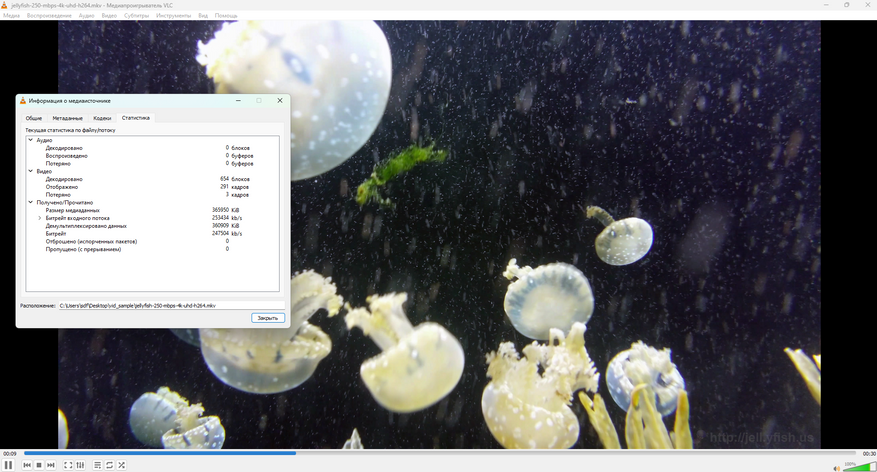Toggle random shuffle playback
Screen dimensions: 877x472
(121, 465)
